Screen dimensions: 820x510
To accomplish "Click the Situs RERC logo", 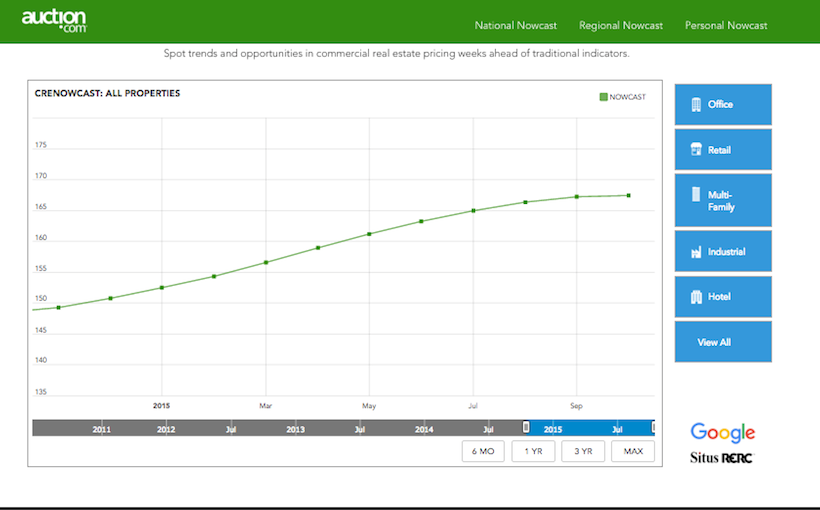I will (x=722, y=458).
